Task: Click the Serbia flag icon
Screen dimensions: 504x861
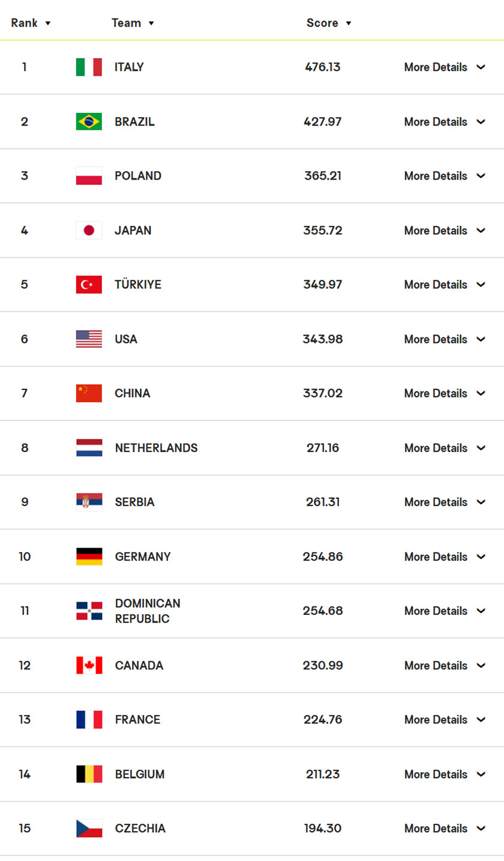Action: [x=89, y=502]
